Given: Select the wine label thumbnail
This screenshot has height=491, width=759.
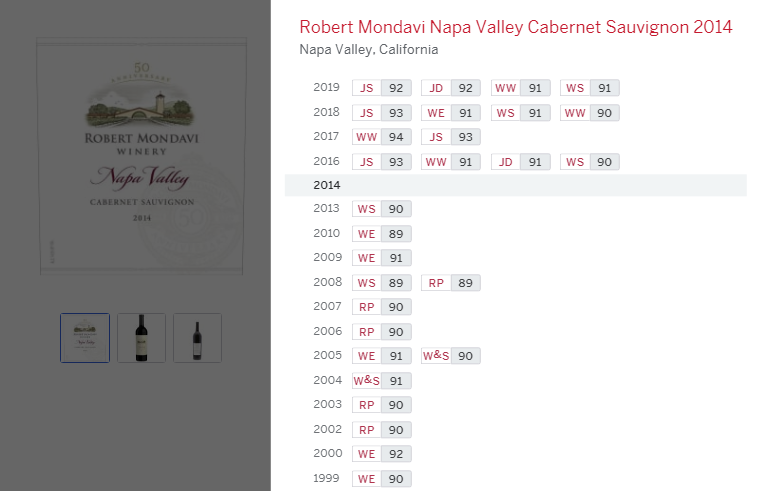Looking at the screenshot, I should pos(85,338).
